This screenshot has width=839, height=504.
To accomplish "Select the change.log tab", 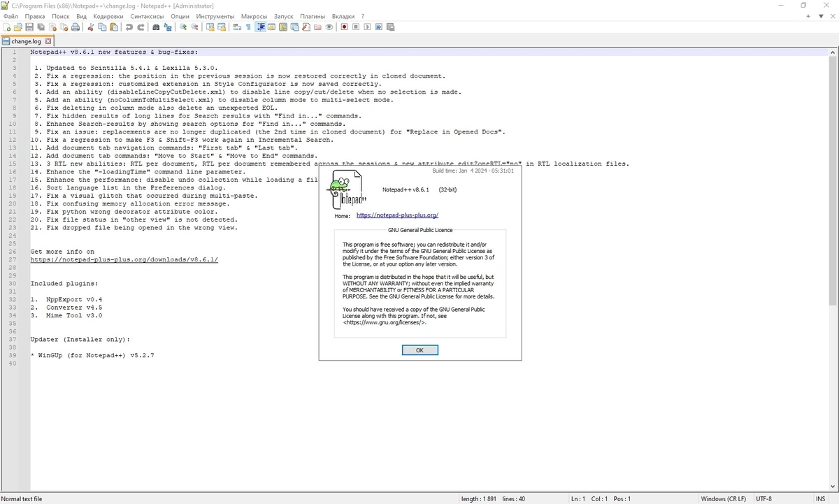I will [x=26, y=41].
